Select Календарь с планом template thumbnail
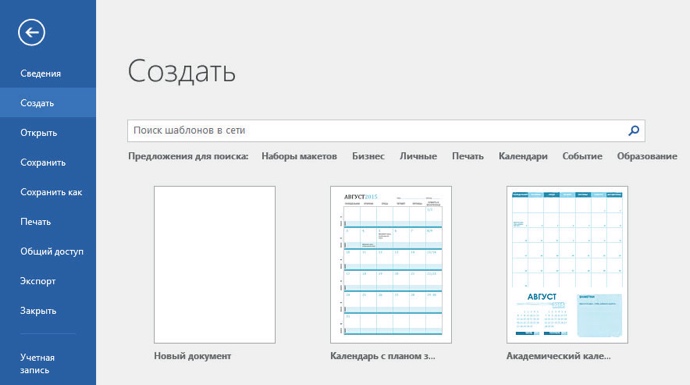Screen dimensions: 690x385 tap(391, 264)
